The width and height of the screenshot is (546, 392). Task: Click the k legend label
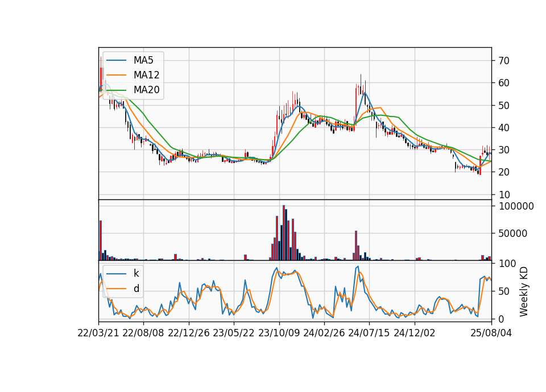tap(136, 273)
